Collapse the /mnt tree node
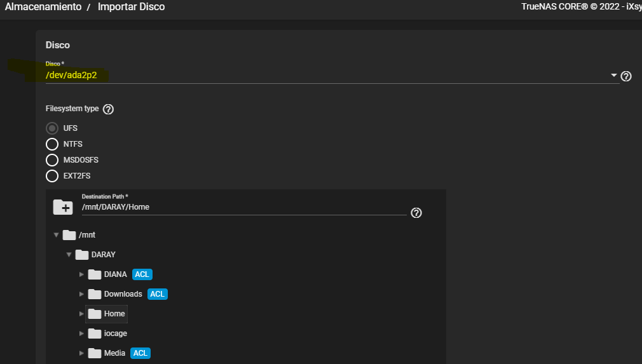 (56, 235)
